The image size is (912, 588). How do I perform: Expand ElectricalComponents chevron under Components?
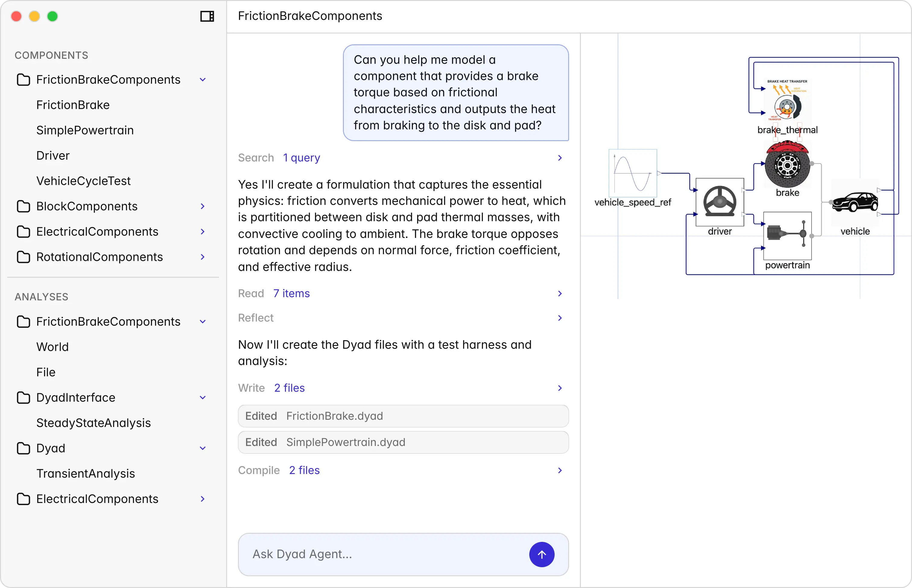pos(203,231)
